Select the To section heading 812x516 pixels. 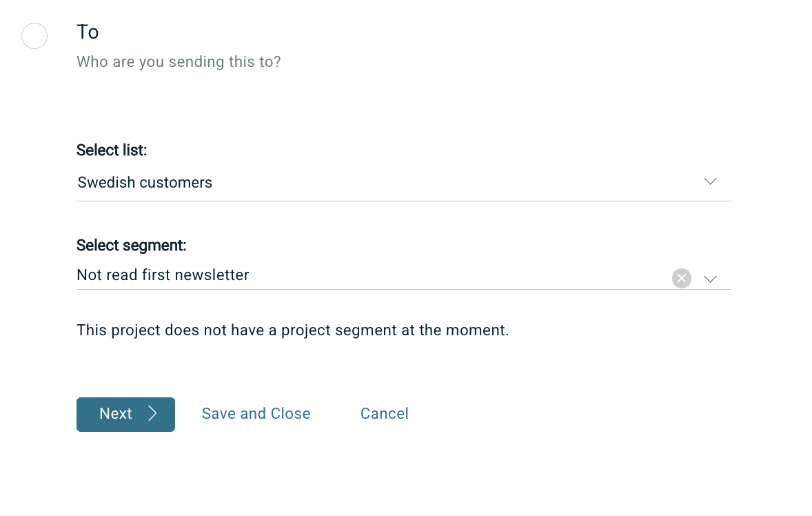(x=88, y=32)
